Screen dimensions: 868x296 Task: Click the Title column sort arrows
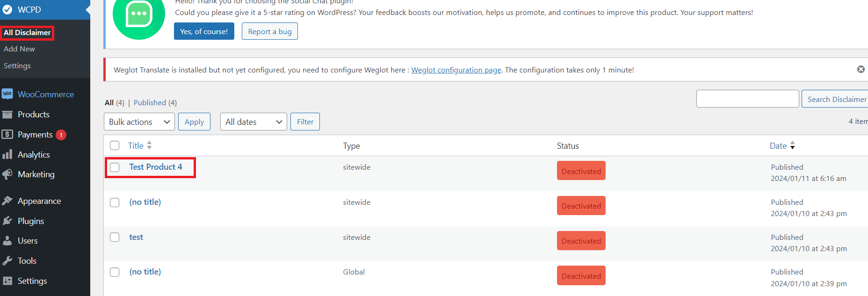[x=149, y=145]
